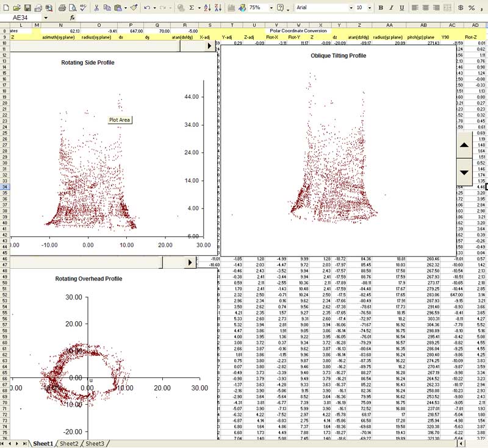Create a new blank workbook
Screen dimensions: 488x448
pos(5,8)
